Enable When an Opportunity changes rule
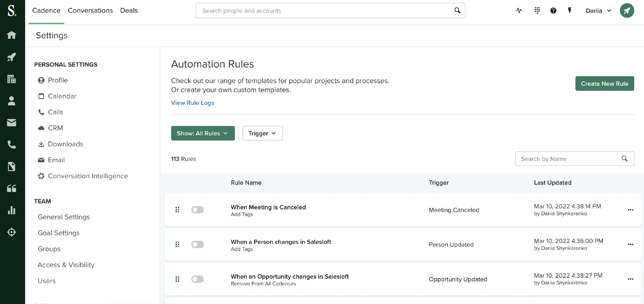 pyautogui.click(x=198, y=279)
